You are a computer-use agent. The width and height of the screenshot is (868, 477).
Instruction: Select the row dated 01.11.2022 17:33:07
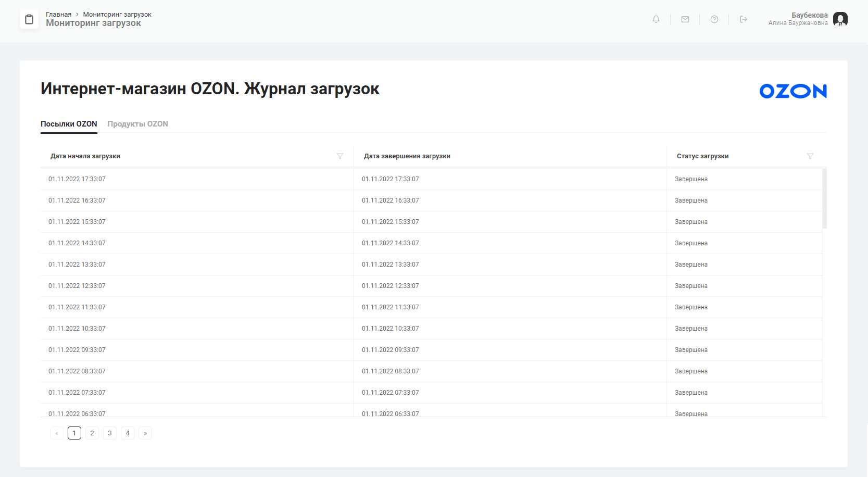208,179
